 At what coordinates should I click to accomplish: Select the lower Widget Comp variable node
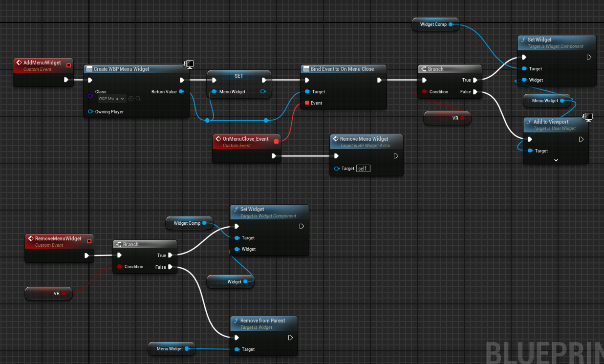(x=189, y=223)
